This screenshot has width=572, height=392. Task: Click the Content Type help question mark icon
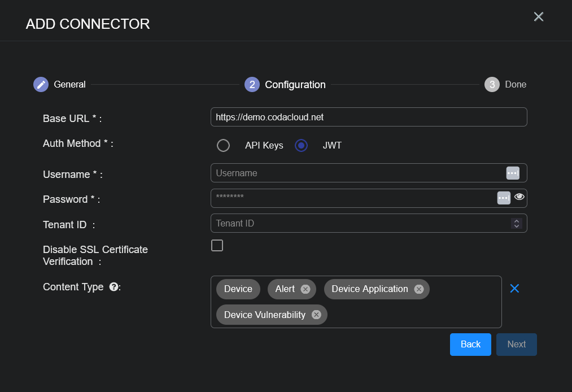point(113,287)
